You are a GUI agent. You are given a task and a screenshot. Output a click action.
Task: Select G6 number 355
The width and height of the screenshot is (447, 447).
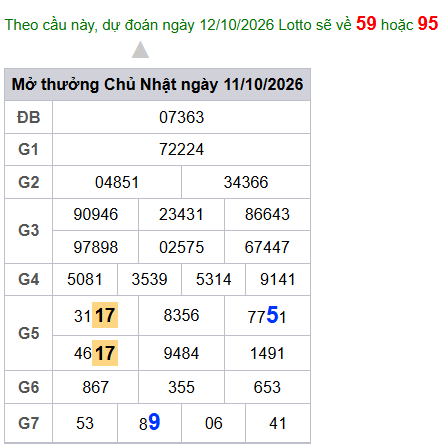(181, 387)
